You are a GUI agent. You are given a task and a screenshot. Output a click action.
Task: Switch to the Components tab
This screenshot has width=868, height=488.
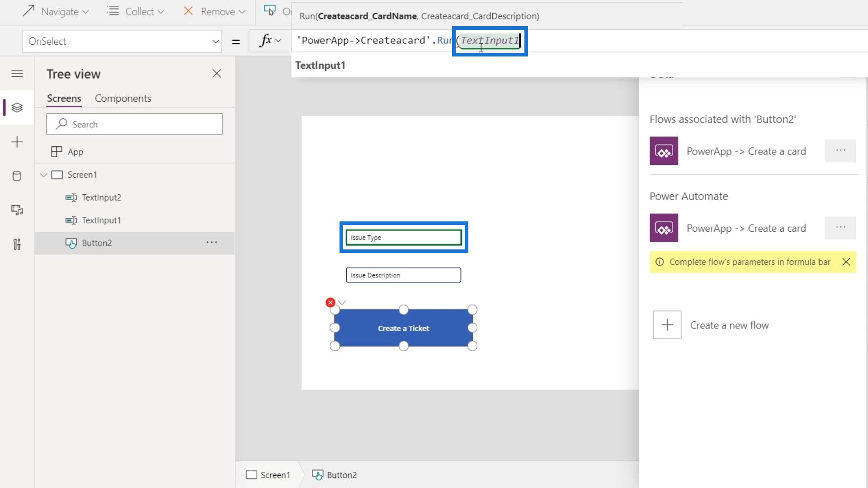pyautogui.click(x=123, y=99)
